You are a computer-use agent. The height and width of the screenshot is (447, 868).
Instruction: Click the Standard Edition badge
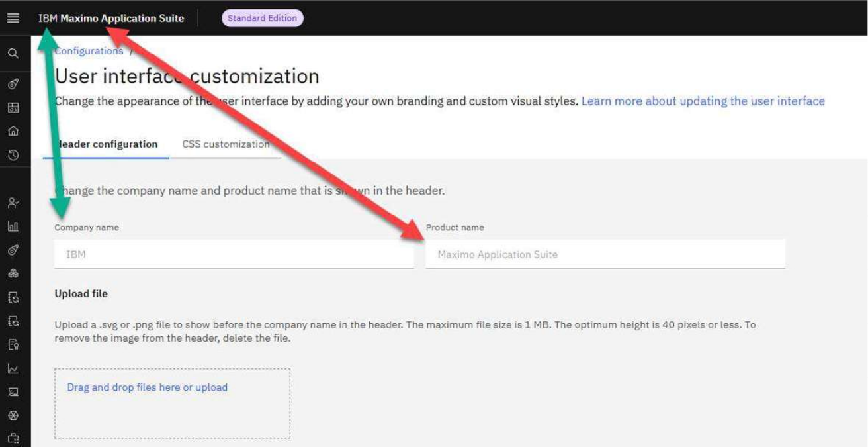click(x=263, y=18)
